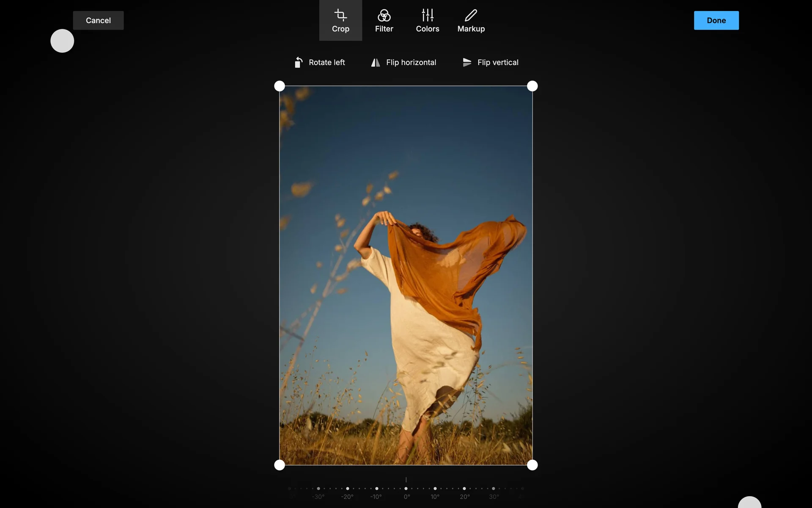Click the bottom-right crop handle
Screen dimensions: 812x508
click(x=532, y=465)
